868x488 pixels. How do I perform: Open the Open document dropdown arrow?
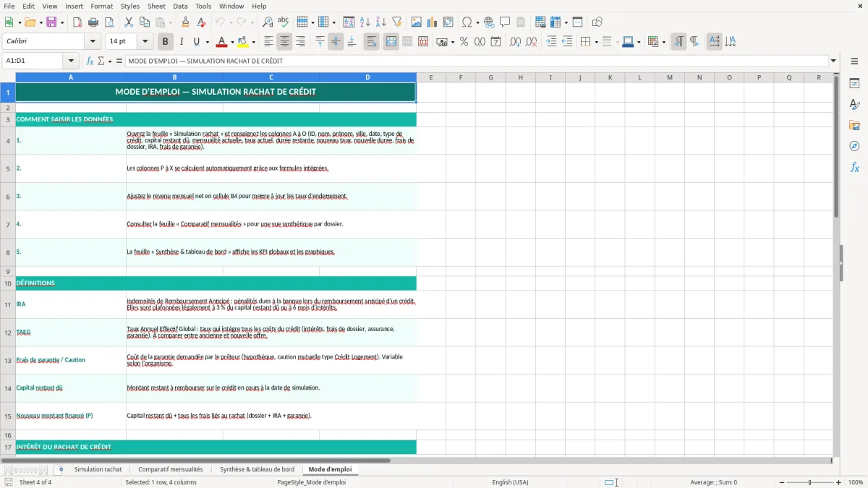pos(41,22)
